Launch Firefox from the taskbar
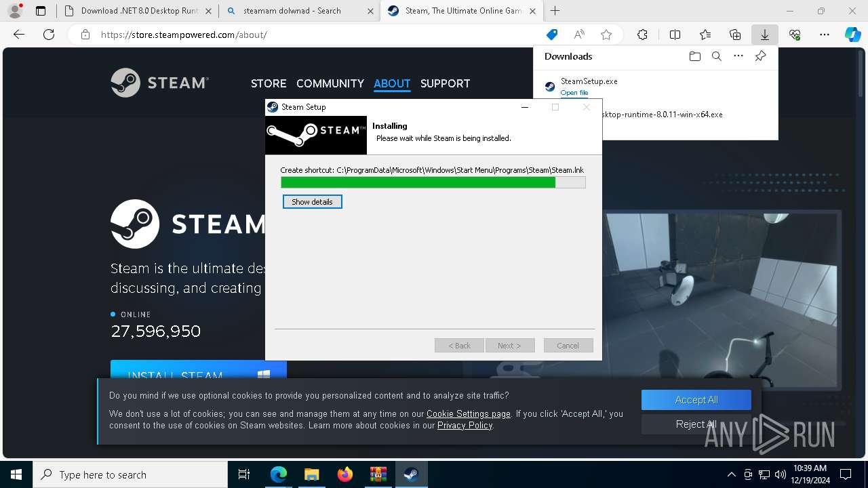 click(345, 474)
